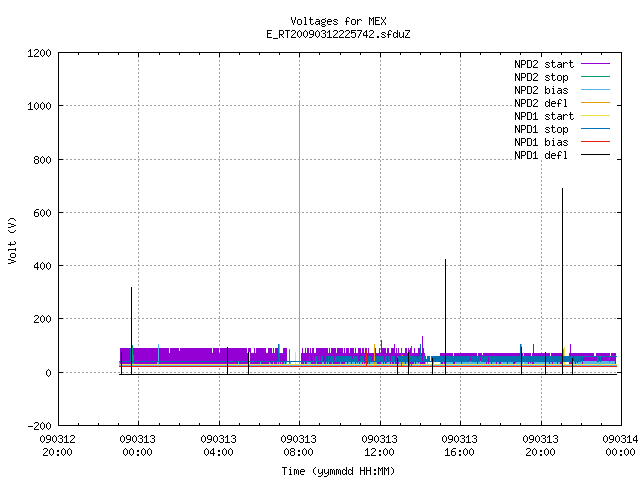Screen dimensions: 640x480
Task: Click the green NPD2 stop legend line
Action: tap(596, 76)
